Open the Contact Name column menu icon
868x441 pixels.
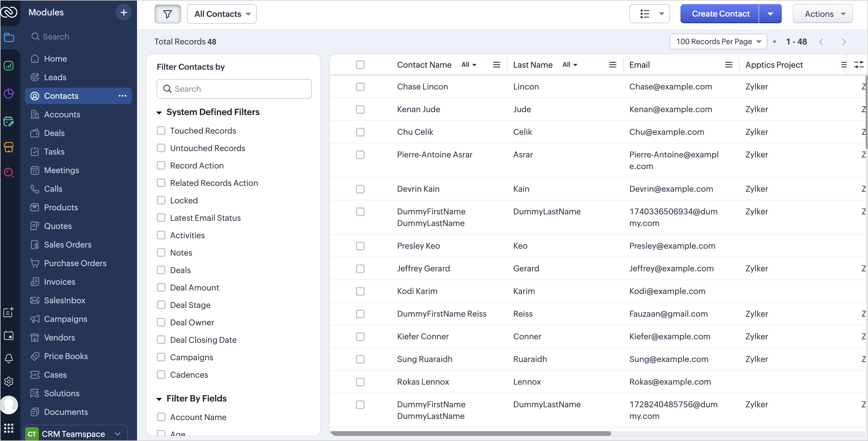(496, 65)
